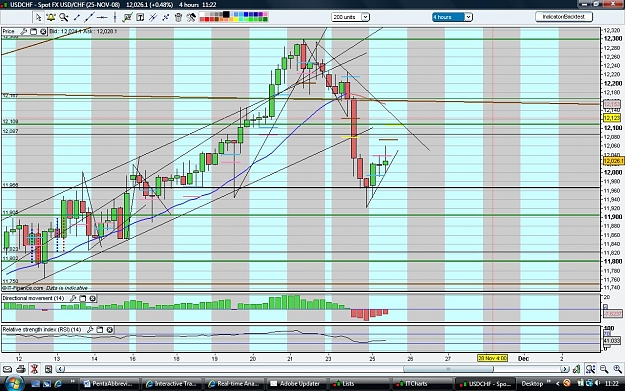Viewport: 625px width, 391px height.
Task: Pick the dark green color swatch
Action: click(265, 20)
